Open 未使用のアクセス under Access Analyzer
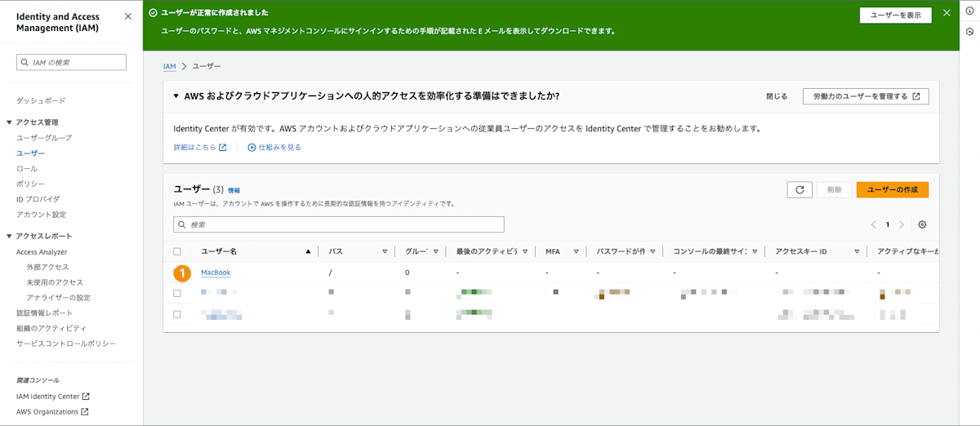The image size is (980, 426). 55,282
